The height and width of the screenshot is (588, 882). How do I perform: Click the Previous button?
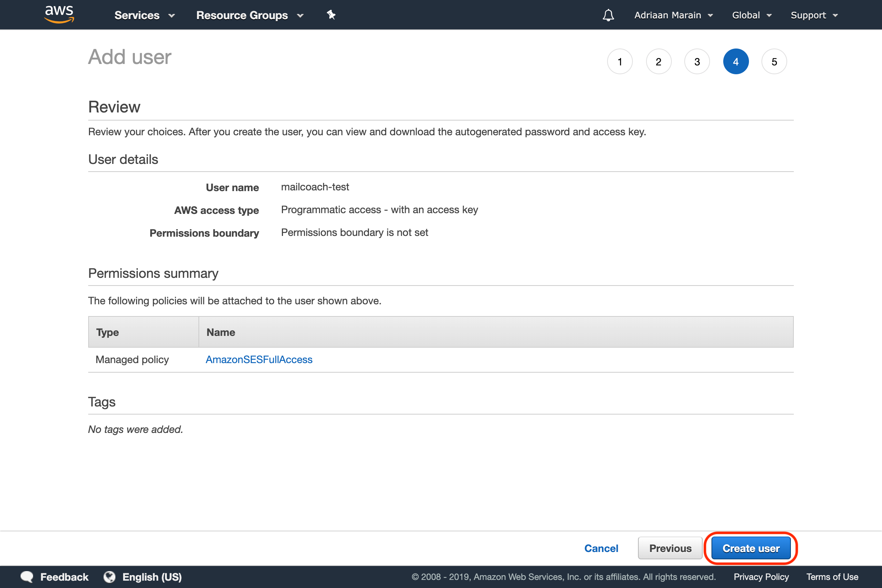[670, 548]
